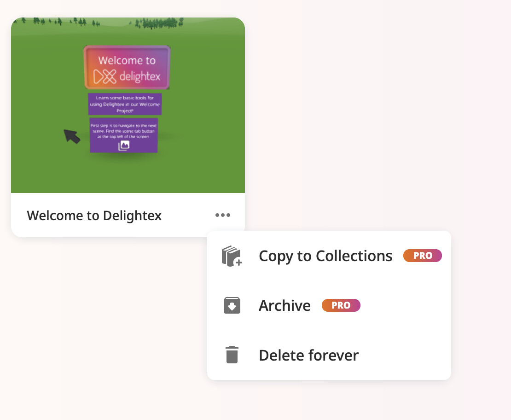
Task: Click the Delightex DX logo on the sign
Action: coord(105,77)
